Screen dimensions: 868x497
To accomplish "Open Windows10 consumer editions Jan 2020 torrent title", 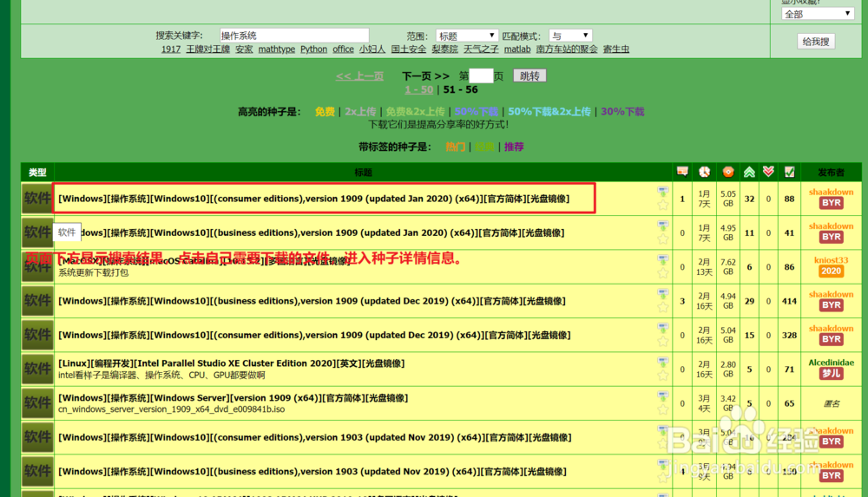I will (x=314, y=199).
